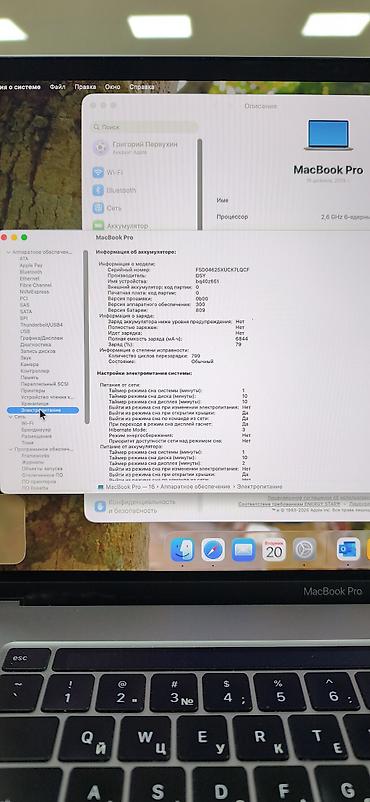The width and height of the screenshot is (370, 802).
Task: Click the Конфиденциальность и безопасность hand icon
Action: [x=100, y=506]
